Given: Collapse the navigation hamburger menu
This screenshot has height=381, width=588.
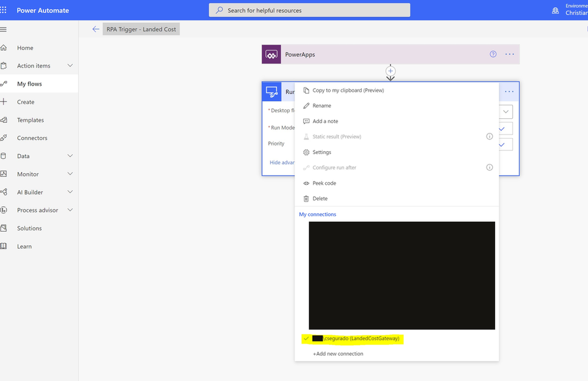Looking at the screenshot, I should 4,29.
